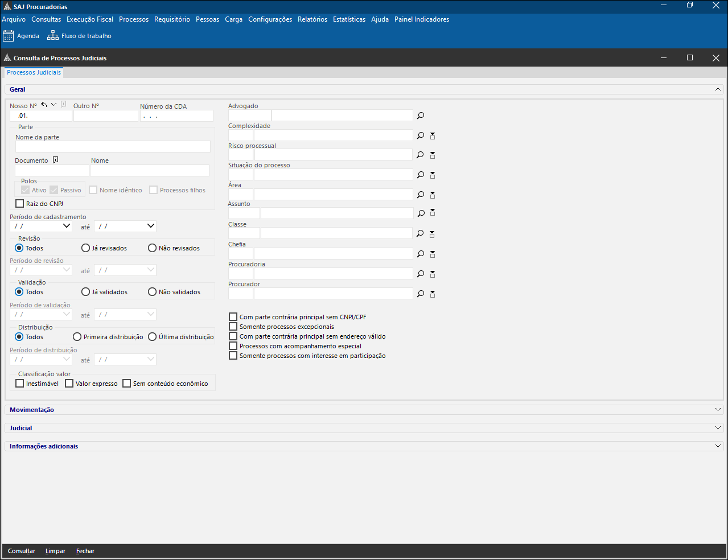This screenshot has width=728, height=560.
Task: Tick the Valor expresso checkbox
Action: (69, 384)
